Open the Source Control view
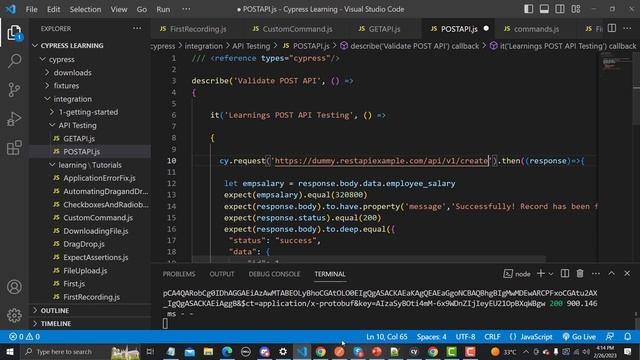Viewport: 640px width, 360px height. [x=14, y=89]
